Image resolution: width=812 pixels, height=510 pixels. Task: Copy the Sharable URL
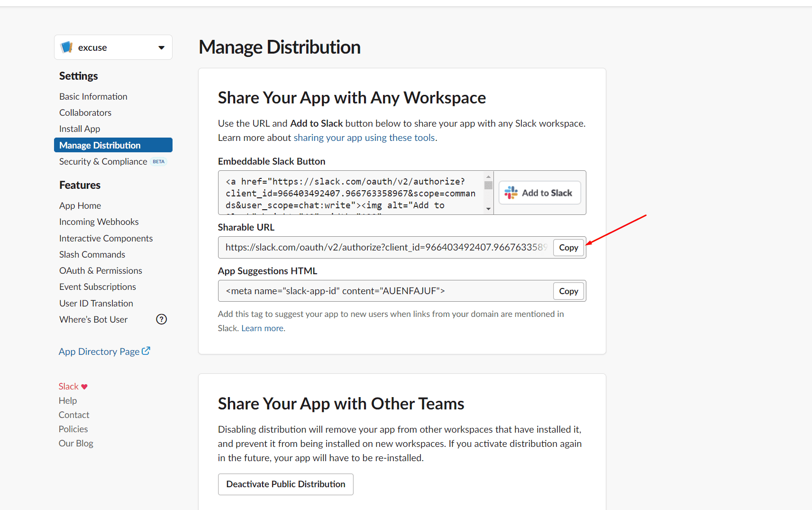coord(568,248)
